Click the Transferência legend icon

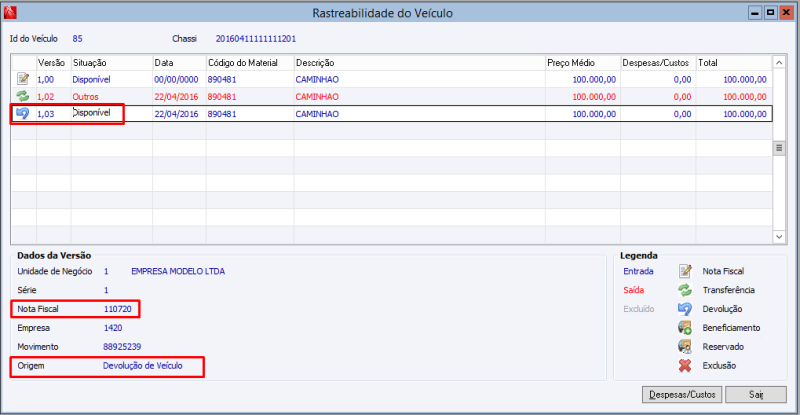[x=685, y=290]
